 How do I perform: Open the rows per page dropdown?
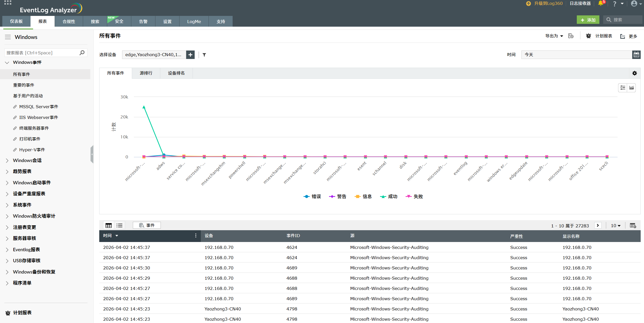[x=616, y=226]
